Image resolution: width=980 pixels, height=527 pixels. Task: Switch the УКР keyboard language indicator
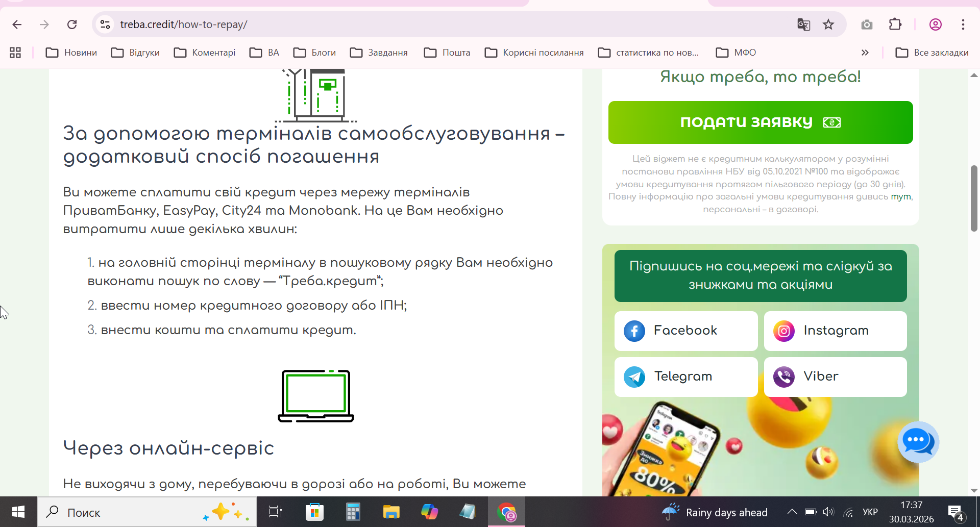(x=870, y=512)
